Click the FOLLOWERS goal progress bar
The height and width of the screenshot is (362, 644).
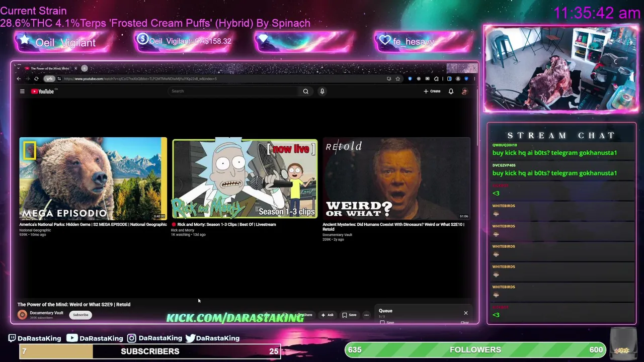tap(475, 349)
